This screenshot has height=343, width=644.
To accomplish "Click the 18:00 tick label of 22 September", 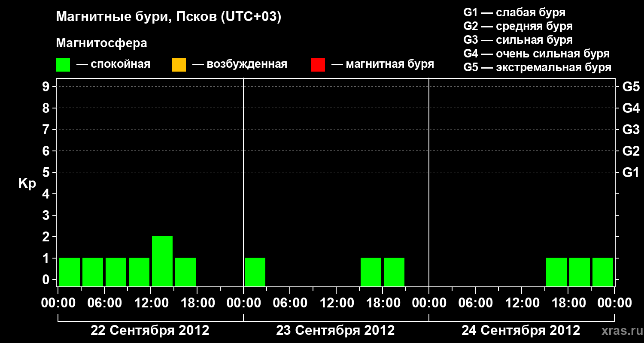I will pyautogui.click(x=197, y=303).
